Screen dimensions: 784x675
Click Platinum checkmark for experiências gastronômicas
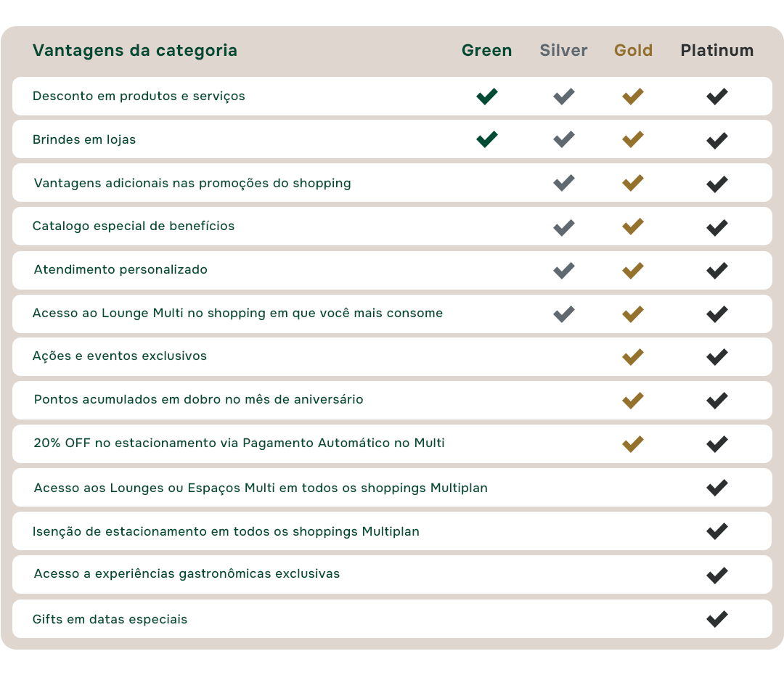click(717, 575)
